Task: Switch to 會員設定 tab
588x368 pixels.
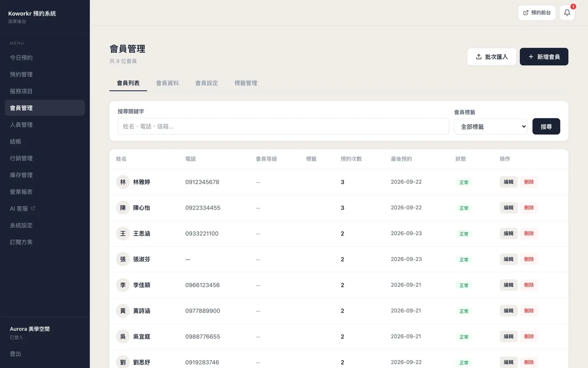Action: 207,83
